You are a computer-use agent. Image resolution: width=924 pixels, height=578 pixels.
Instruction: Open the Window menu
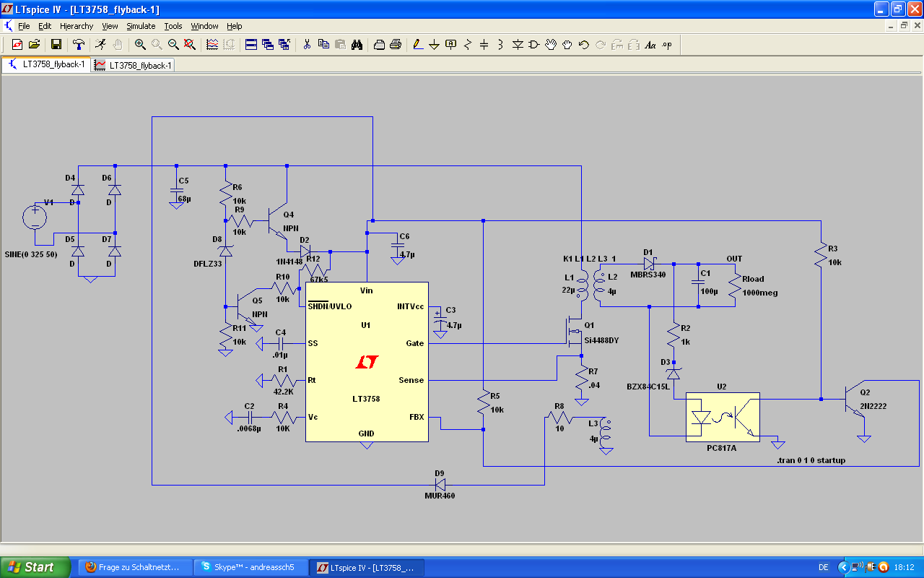coord(204,26)
